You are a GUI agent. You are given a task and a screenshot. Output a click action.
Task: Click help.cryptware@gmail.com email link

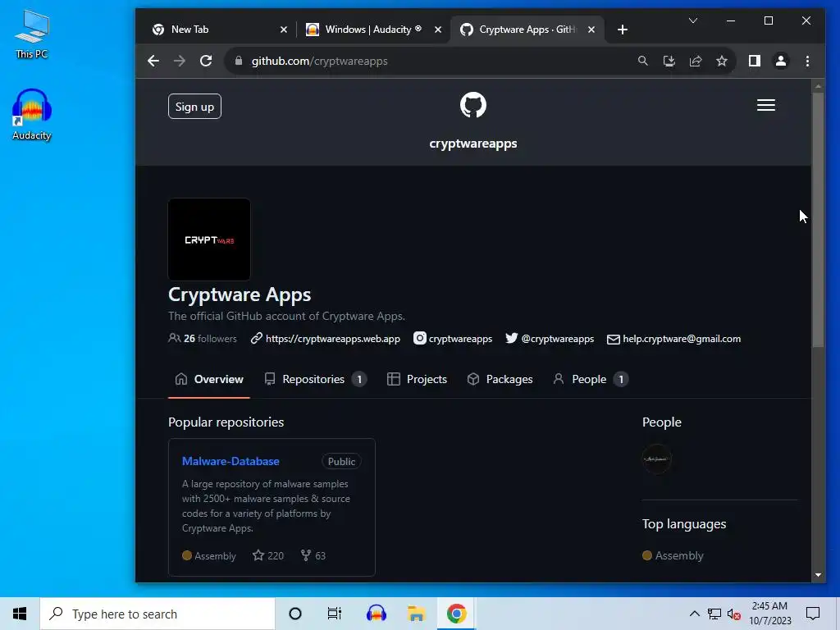click(674, 339)
